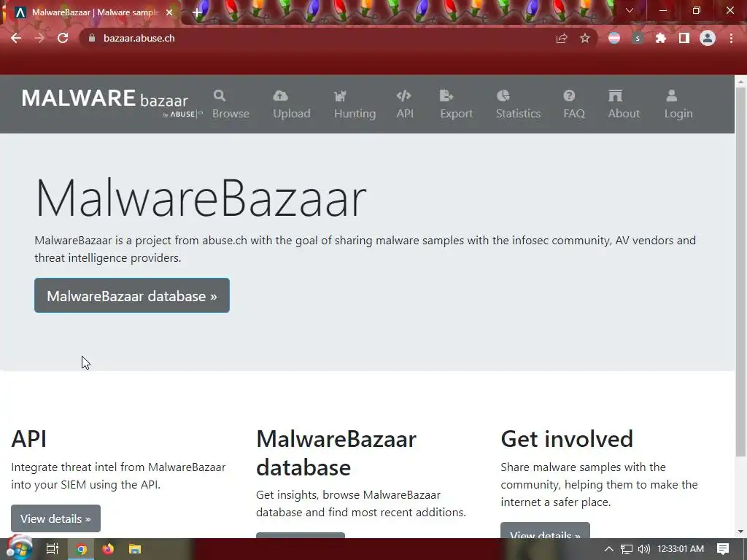
Task: Click View details under API section
Action: 55,518
